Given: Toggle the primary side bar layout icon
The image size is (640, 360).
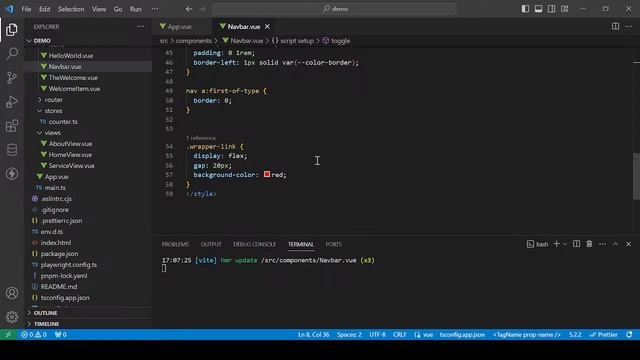Looking at the screenshot, I should pyautogui.click(x=525, y=9).
